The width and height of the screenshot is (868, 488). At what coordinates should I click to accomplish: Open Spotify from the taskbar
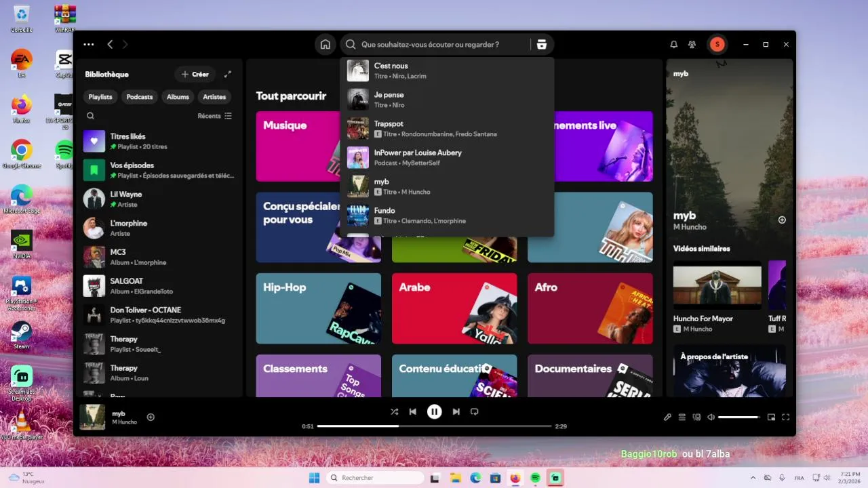535,478
